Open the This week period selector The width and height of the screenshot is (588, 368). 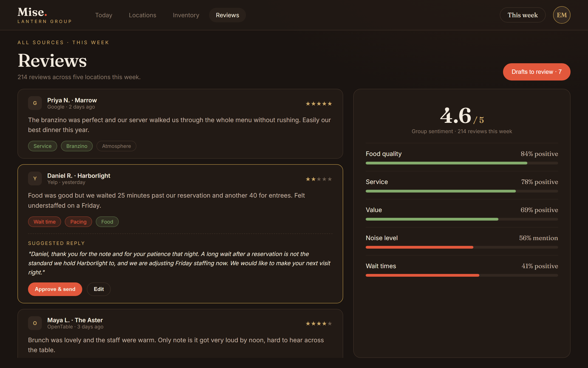pyautogui.click(x=523, y=15)
